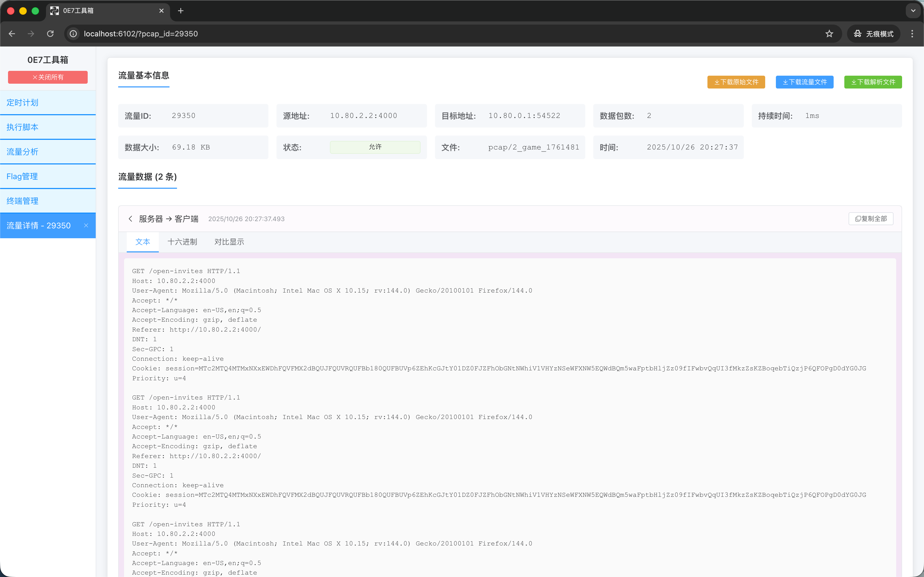Image resolution: width=924 pixels, height=577 pixels.
Task: Open the tab search dropdown arrow
Action: pos(913,11)
